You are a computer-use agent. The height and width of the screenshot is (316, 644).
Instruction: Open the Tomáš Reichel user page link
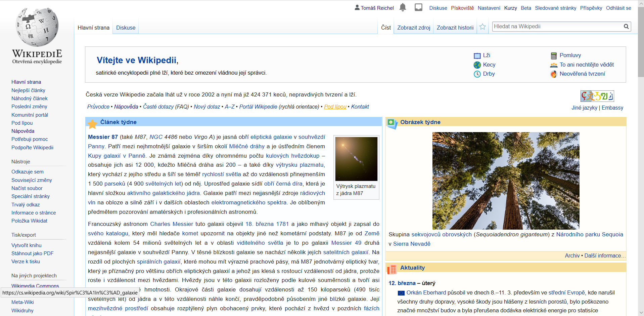coord(377,8)
